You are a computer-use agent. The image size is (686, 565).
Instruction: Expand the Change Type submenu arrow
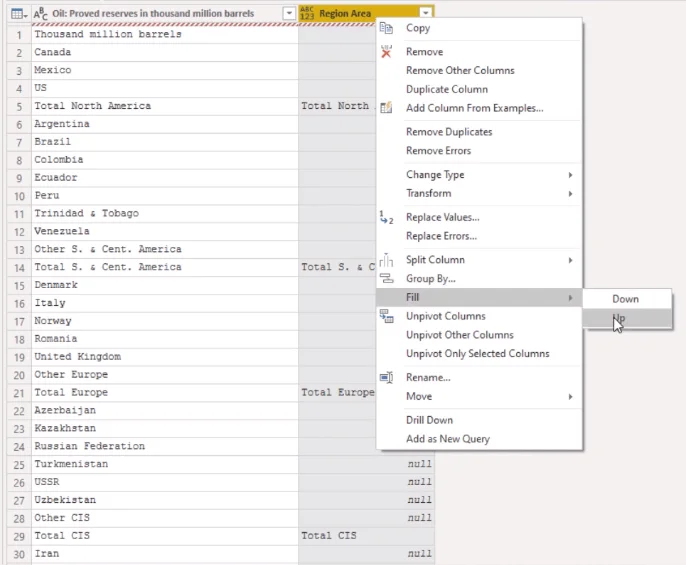coord(570,175)
